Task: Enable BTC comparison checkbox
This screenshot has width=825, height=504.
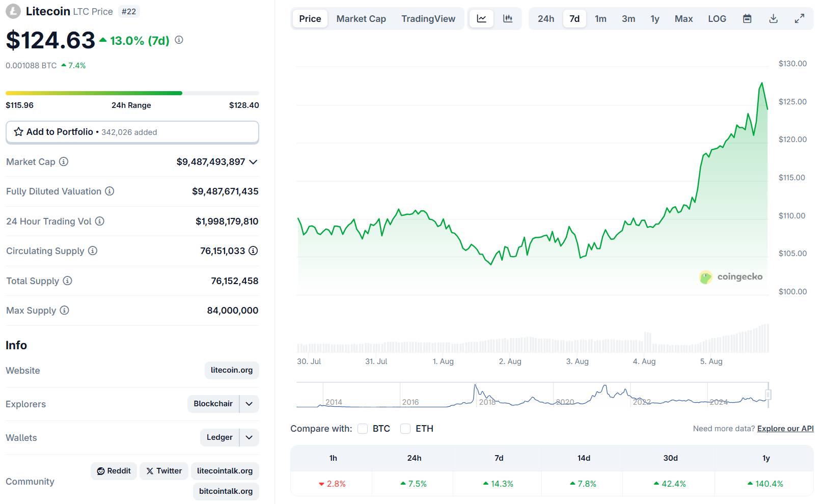Action: (363, 429)
